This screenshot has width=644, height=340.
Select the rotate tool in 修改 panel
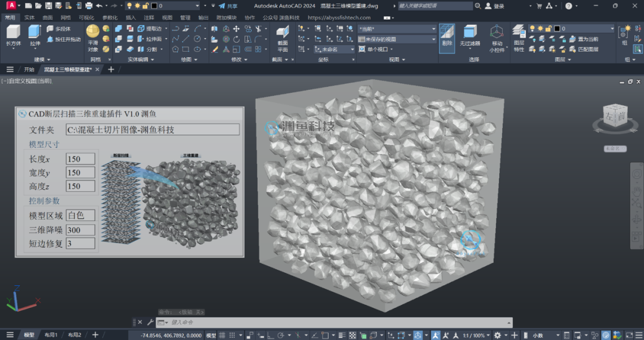(236, 39)
